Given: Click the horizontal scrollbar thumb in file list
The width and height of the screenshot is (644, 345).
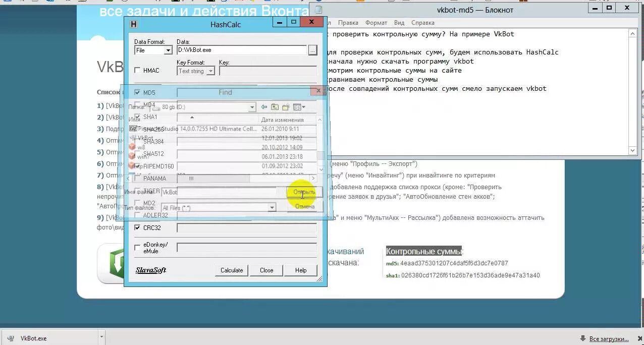Looking at the screenshot, I should (192, 178).
